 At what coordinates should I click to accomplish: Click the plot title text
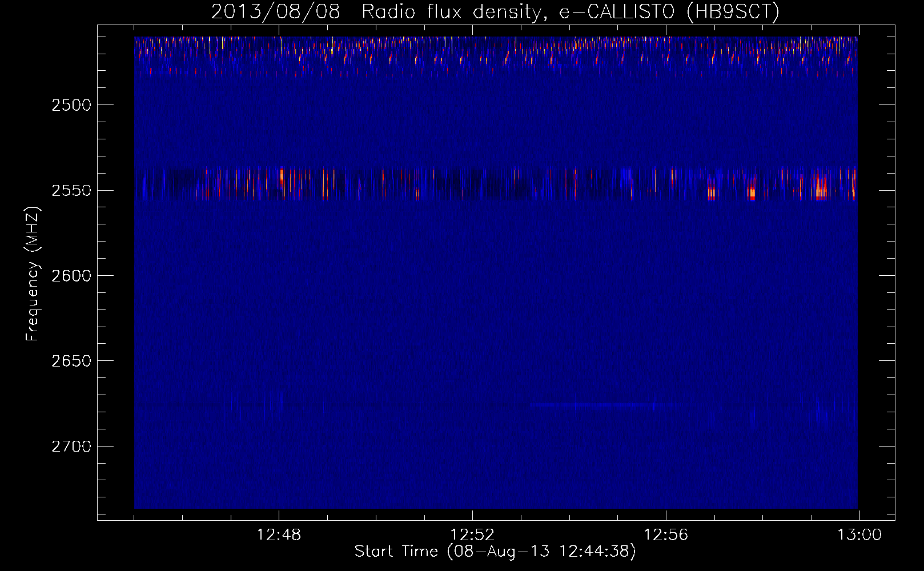pos(495,11)
